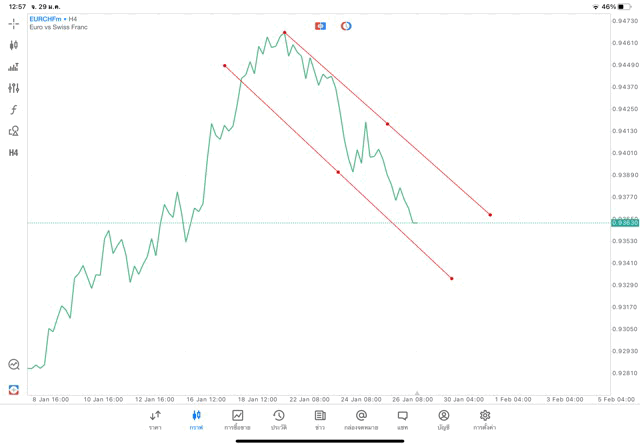Select the crosshair cursor tool
Viewport: 640px width, 447px height.
click(14, 23)
